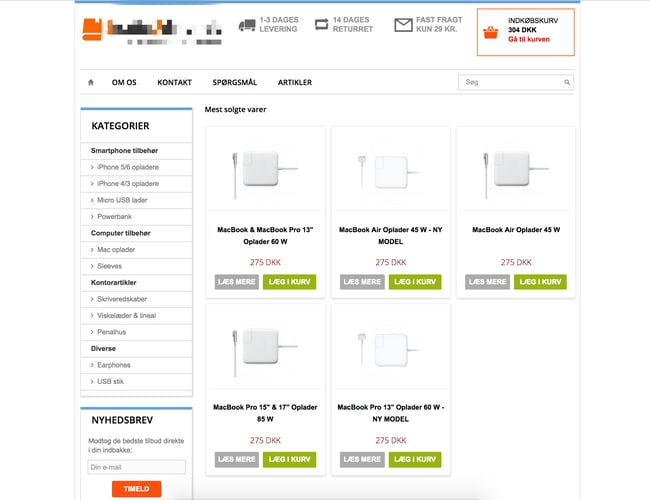Open iPhone 4/3 opladere category
The image size is (650, 500).
128,184
